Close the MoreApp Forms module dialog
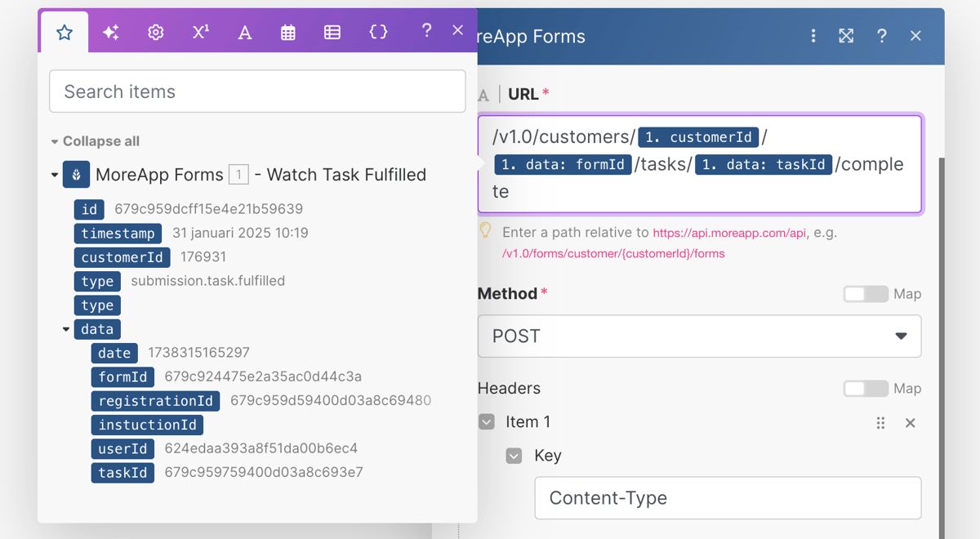The height and width of the screenshot is (539, 980). (915, 36)
